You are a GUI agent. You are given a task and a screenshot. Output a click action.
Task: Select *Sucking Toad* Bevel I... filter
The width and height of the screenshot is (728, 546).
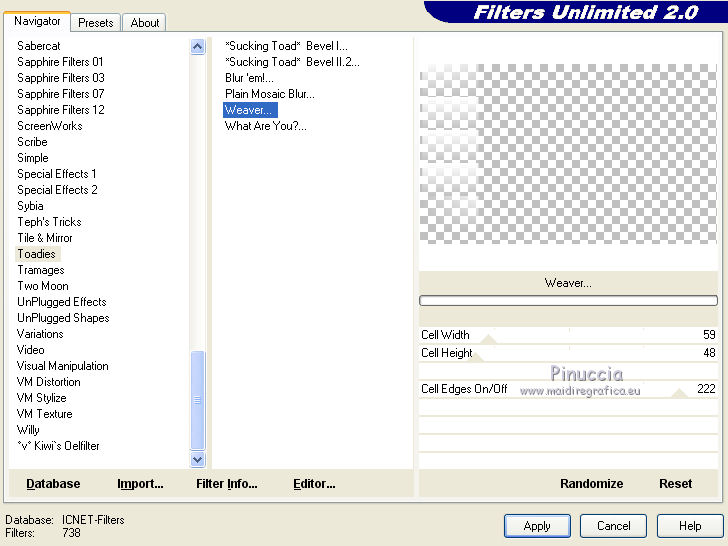coord(286,46)
